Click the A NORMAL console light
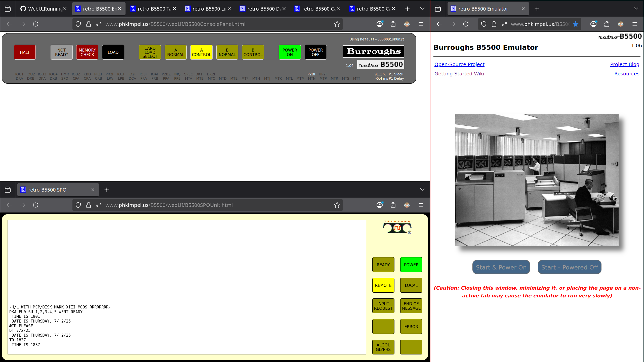This screenshot has height=362, width=644. (x=176, y=52)
